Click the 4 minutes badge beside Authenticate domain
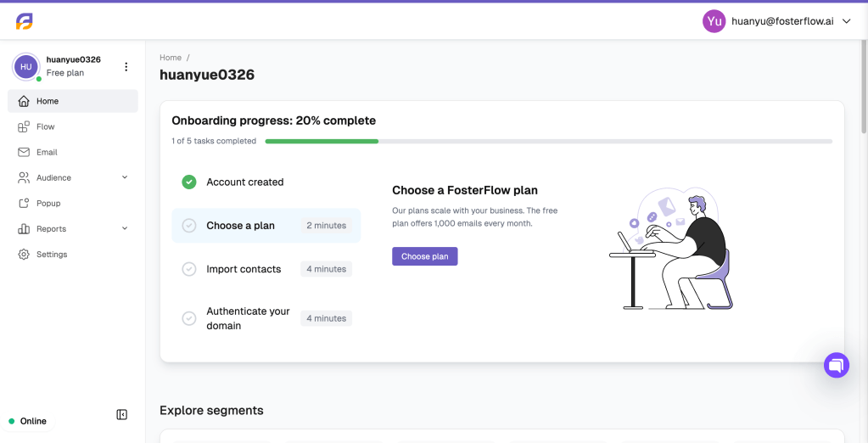Screen dimensions: 868x443 (327, 318)
